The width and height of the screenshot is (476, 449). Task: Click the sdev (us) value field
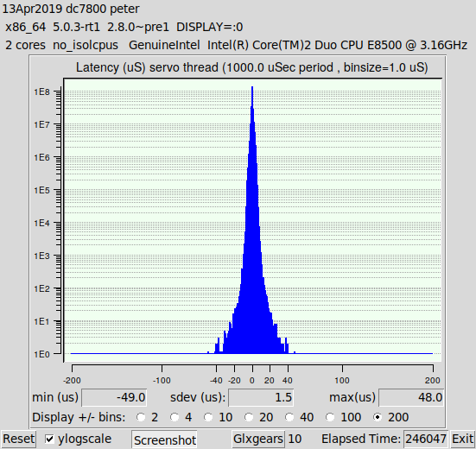point(261,397)
